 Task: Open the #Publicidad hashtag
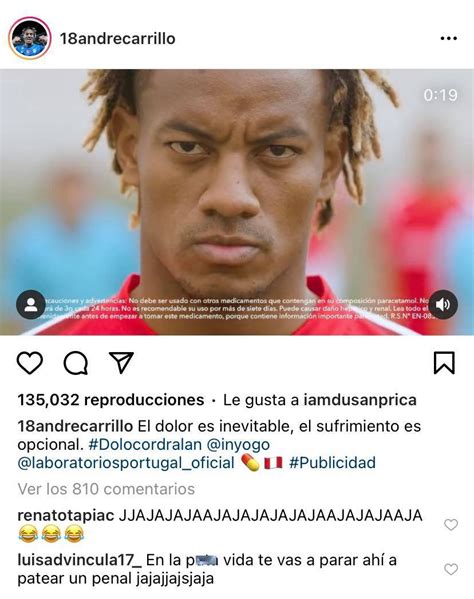[x=332, y=463]
